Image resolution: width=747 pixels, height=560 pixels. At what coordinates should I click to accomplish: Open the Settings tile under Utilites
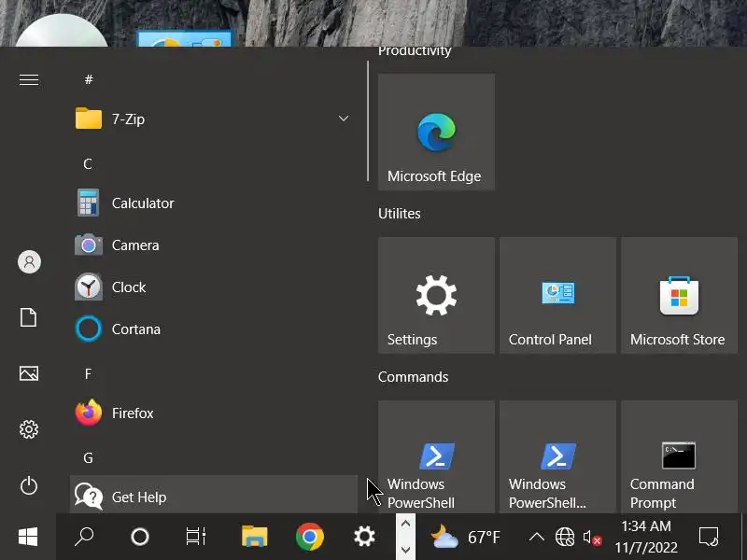pyautogui.click(x=436, y=295)
